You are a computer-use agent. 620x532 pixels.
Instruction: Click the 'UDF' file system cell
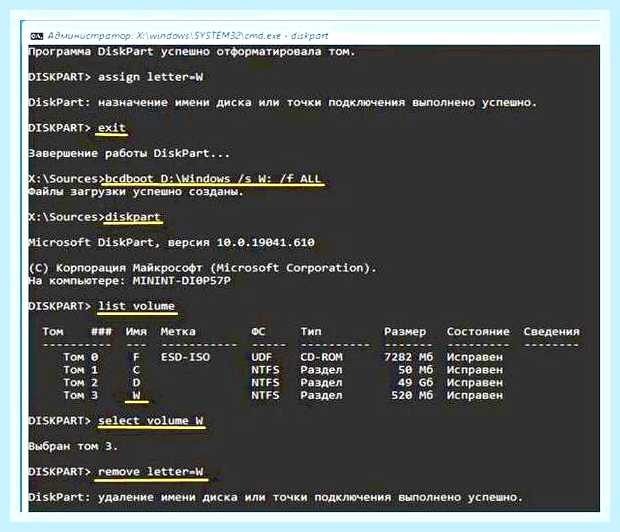pos(261,357)
